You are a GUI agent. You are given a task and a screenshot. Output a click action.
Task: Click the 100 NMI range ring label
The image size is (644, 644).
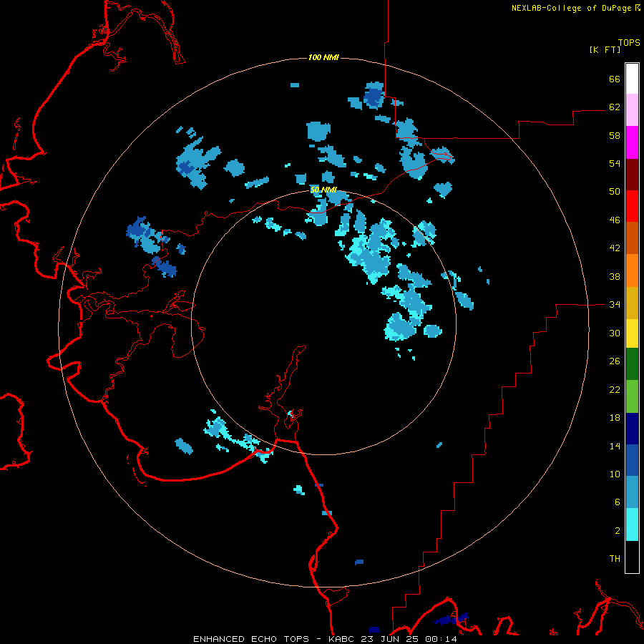[x=323, y=57]
